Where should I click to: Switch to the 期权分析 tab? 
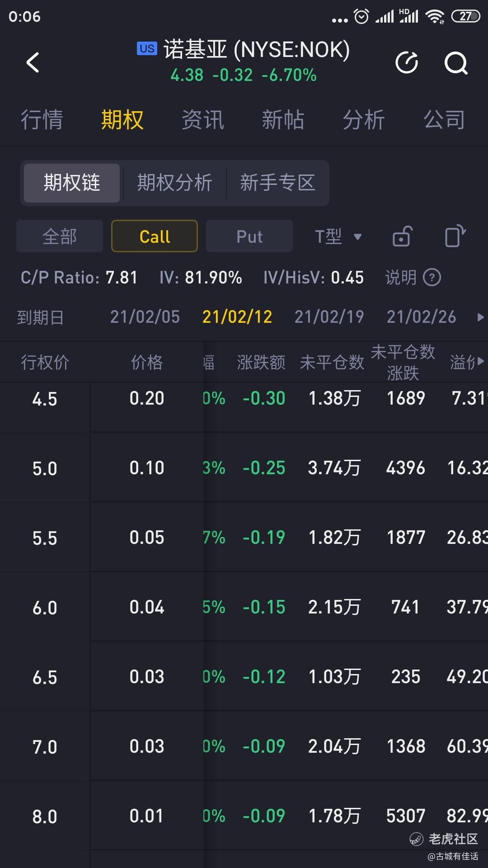coord(174,183)
